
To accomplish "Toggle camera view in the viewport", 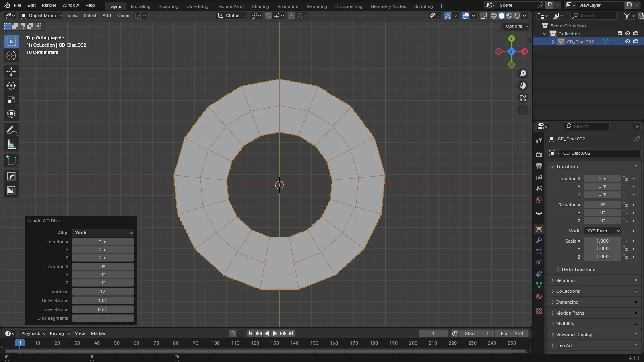I will click(523, 98).
